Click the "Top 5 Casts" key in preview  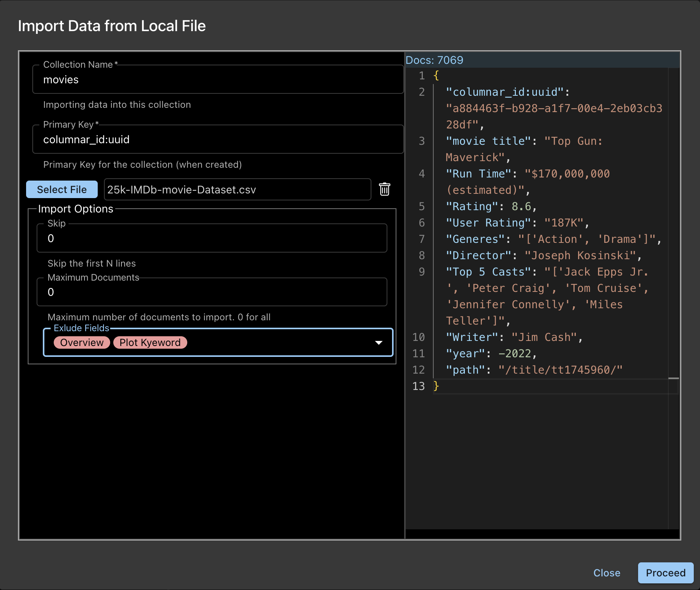coord(488,272)
